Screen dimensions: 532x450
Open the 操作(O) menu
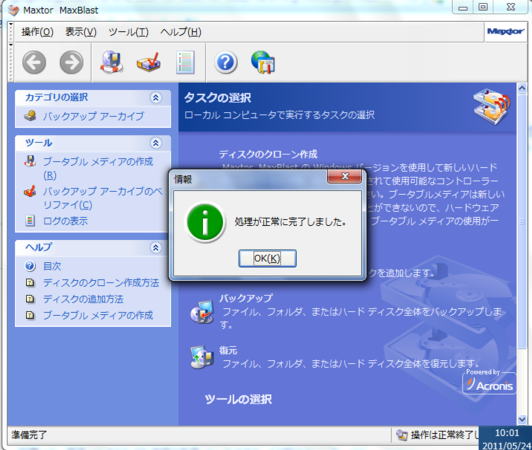click(37, 32)
